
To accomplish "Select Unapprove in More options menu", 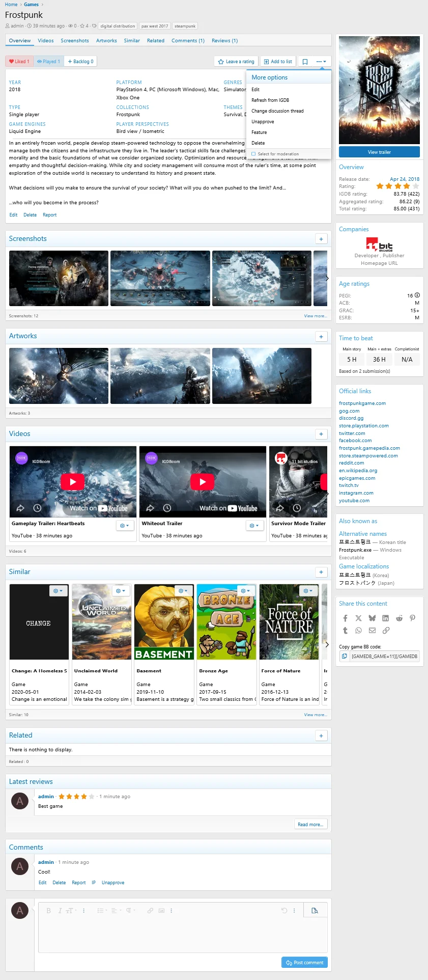I will point(289,122).
